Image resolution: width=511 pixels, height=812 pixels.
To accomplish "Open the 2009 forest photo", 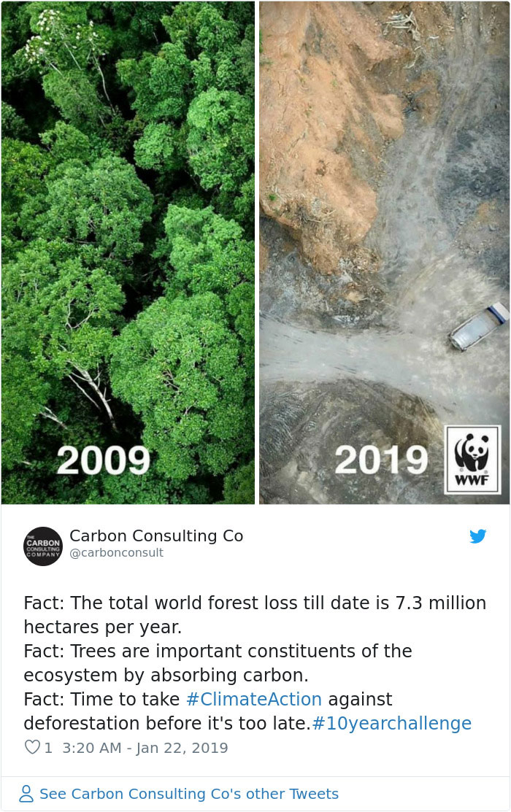I will pos(128,219).
